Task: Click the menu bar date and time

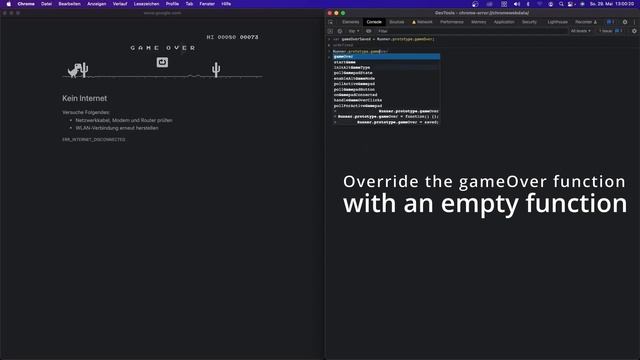Action: coord(611,4)
